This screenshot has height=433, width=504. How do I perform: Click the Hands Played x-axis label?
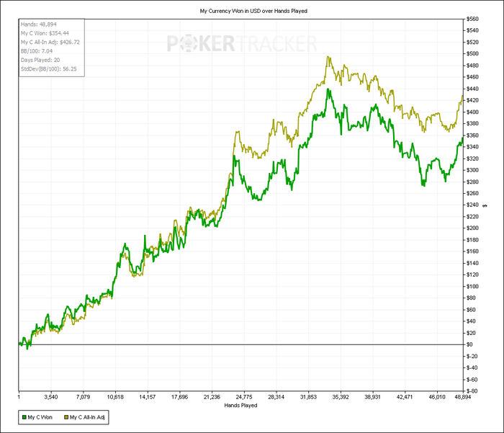(x=240, y=406)
